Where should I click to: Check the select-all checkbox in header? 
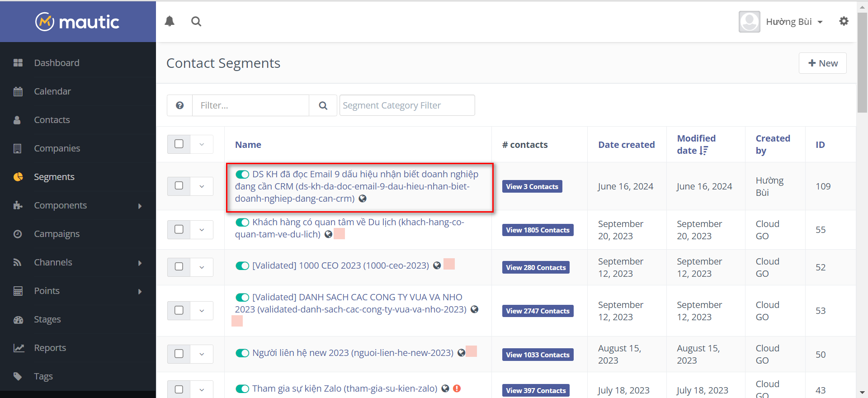179,144
